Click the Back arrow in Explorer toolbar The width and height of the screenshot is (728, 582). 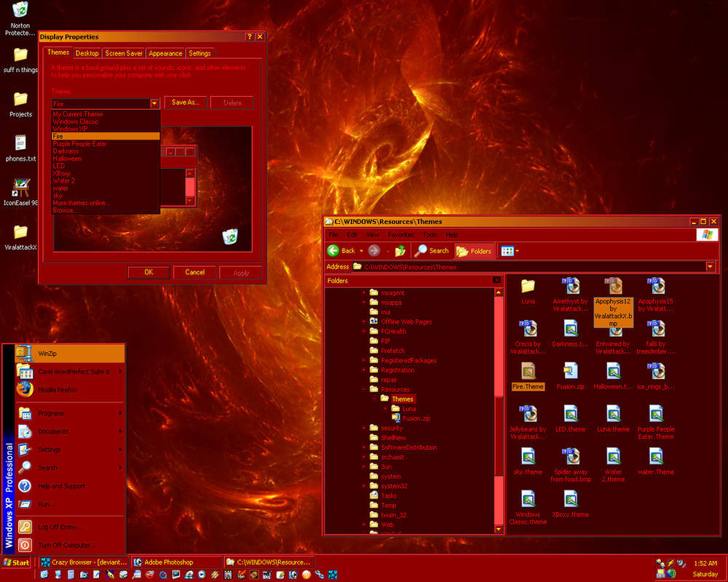coord(333,251)
